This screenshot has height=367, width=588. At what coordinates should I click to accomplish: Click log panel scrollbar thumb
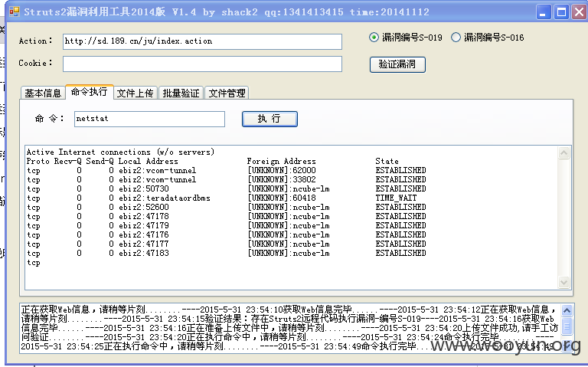click(567, 326)
